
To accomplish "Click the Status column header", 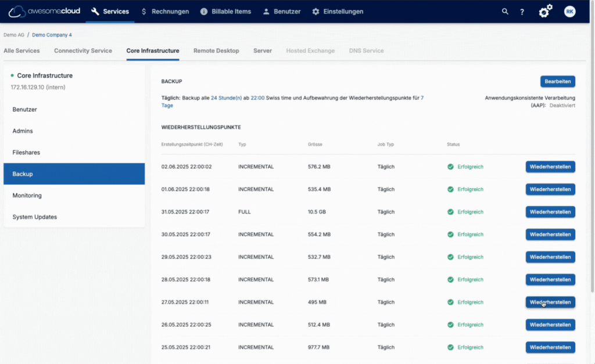I will point(453,145).
